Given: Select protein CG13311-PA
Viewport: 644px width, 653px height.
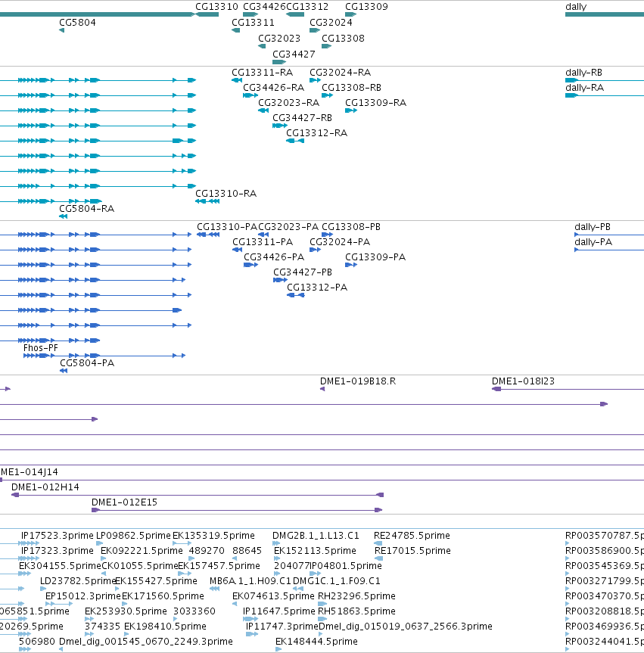Looking at the screenshot, I should coord(263,242).
